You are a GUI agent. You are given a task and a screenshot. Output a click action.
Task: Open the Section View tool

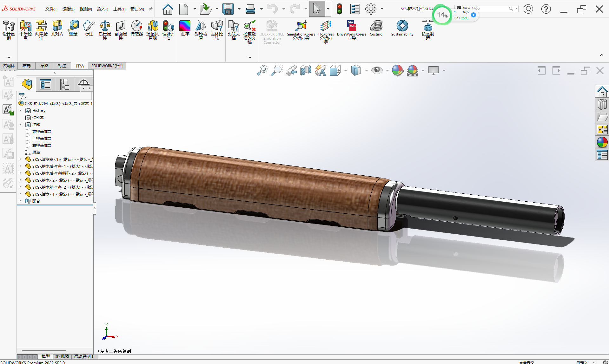click(306, 70)
